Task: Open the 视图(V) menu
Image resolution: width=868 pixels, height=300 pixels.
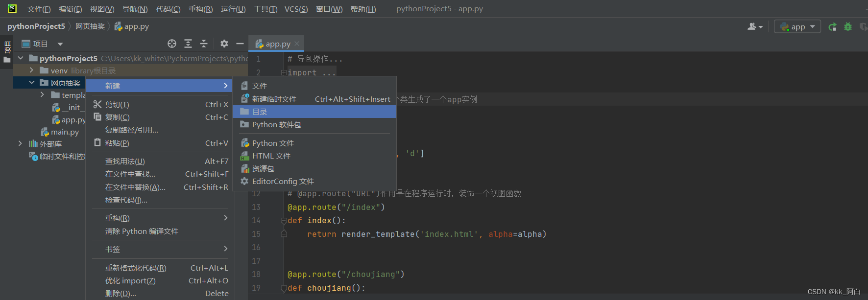Action: (102, 9)
